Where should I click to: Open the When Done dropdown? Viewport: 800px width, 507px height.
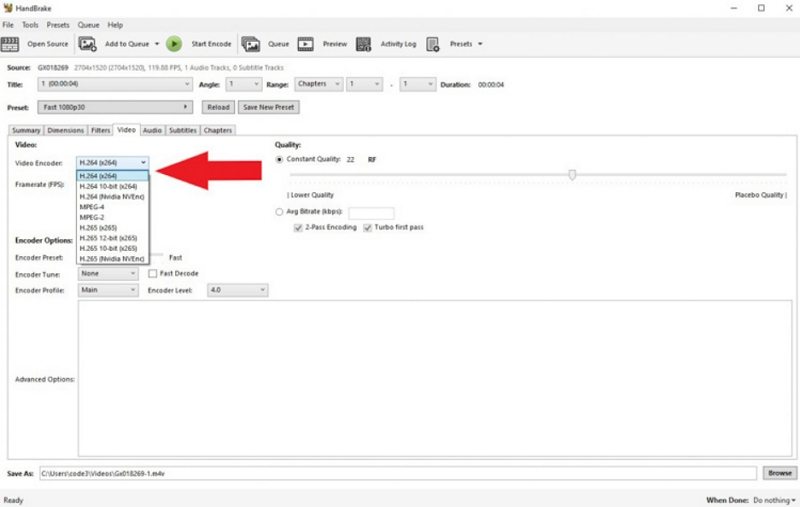click(x=774, y=500)
